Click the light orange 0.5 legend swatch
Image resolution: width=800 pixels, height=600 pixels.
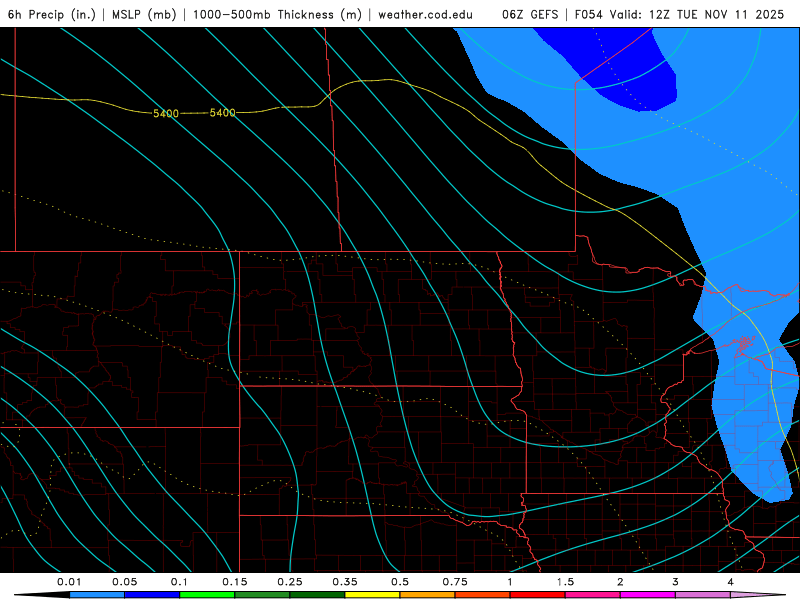[428, 595]
